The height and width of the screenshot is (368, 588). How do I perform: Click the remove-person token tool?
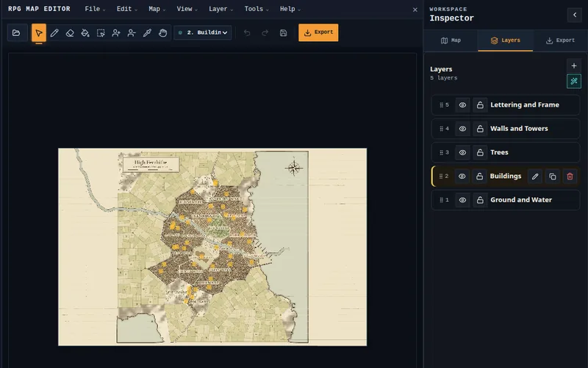[x=132, y=33]
